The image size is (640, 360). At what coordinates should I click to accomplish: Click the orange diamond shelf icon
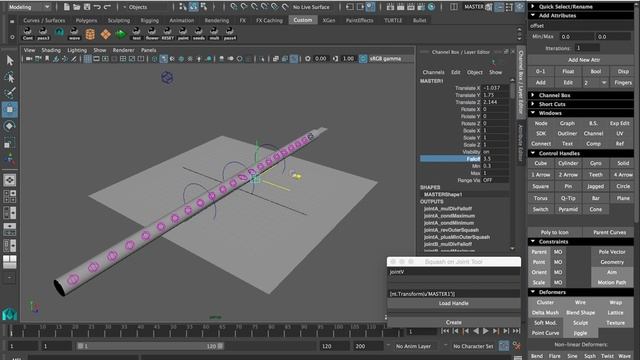click(105, 34)
